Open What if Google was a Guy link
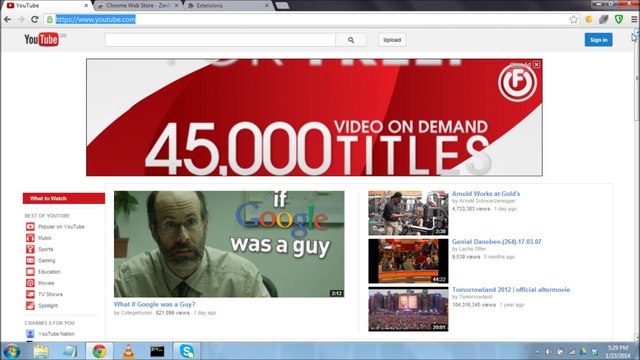Image resolution: width=640 pixels, height=360 pixels. pyautogui.click(x=154, y=304)
